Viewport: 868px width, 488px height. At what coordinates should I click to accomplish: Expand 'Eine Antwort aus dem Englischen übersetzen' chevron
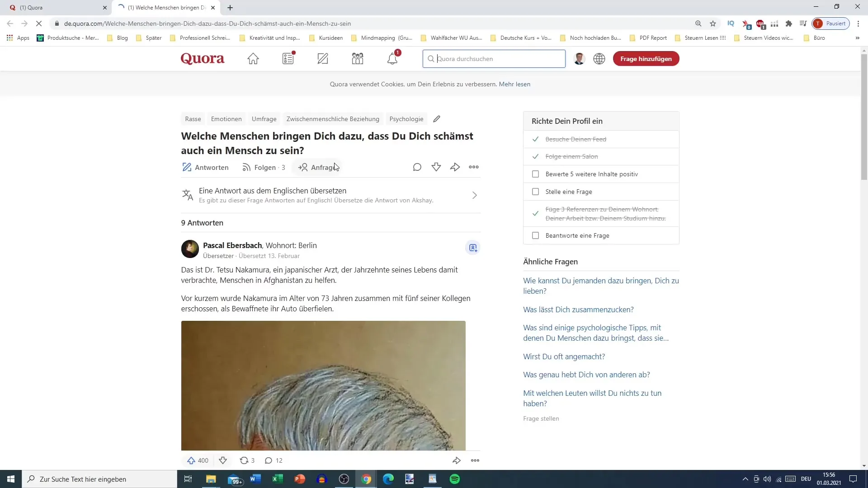coord(475,195)
